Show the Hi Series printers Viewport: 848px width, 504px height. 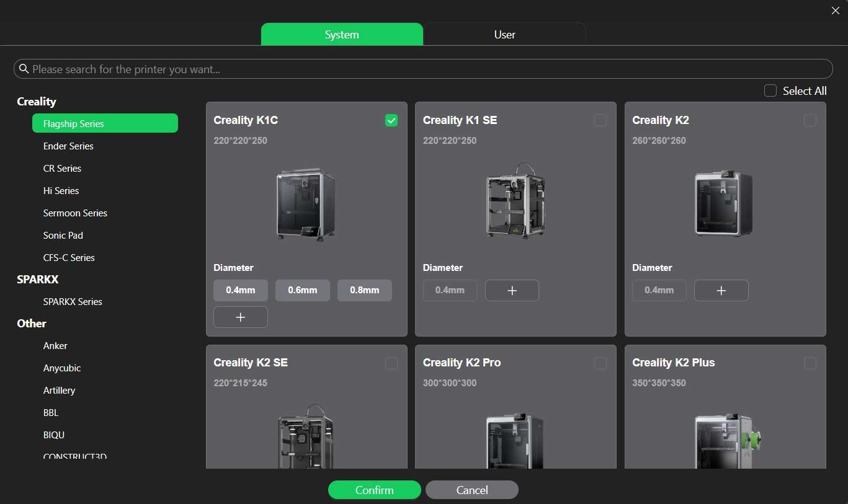point(61,190)
